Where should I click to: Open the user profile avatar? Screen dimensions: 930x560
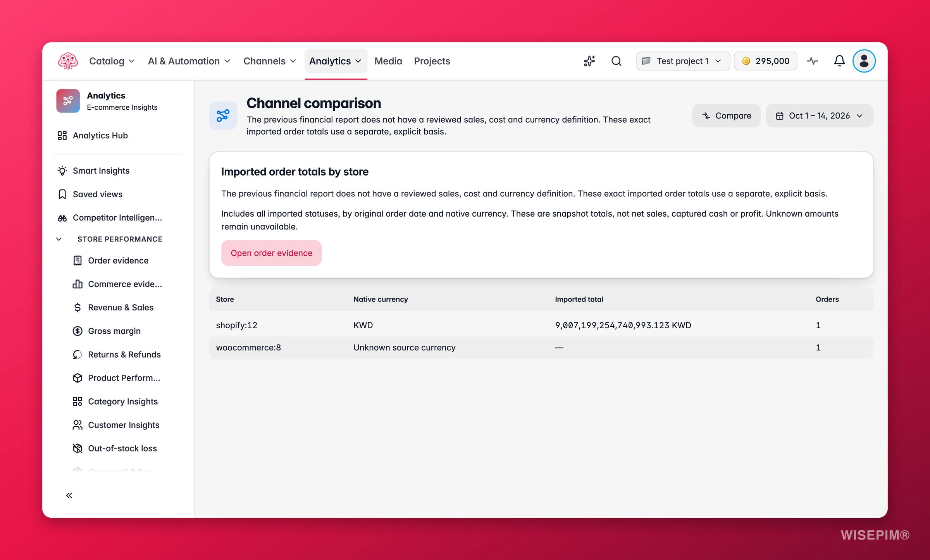[x=864, y=61]
